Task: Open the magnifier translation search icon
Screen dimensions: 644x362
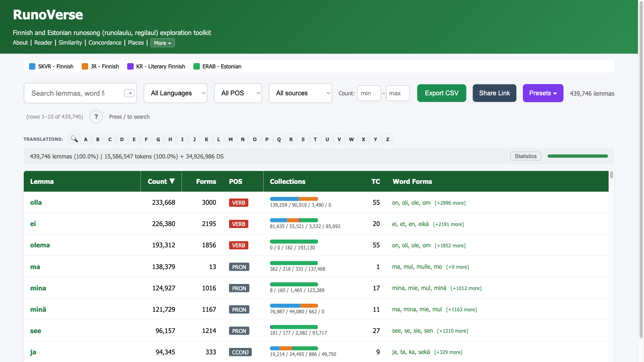Action: click(74, 139)
